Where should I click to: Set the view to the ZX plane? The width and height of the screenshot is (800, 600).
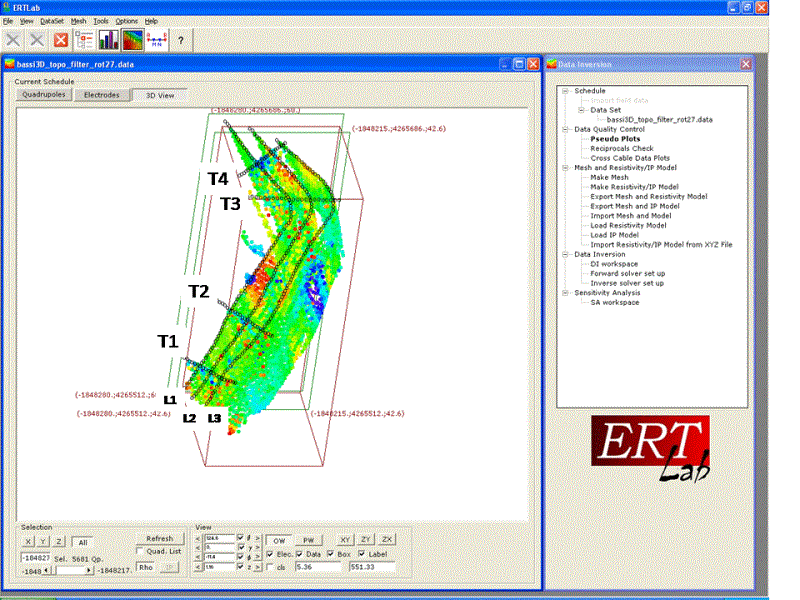coord(387,539)
